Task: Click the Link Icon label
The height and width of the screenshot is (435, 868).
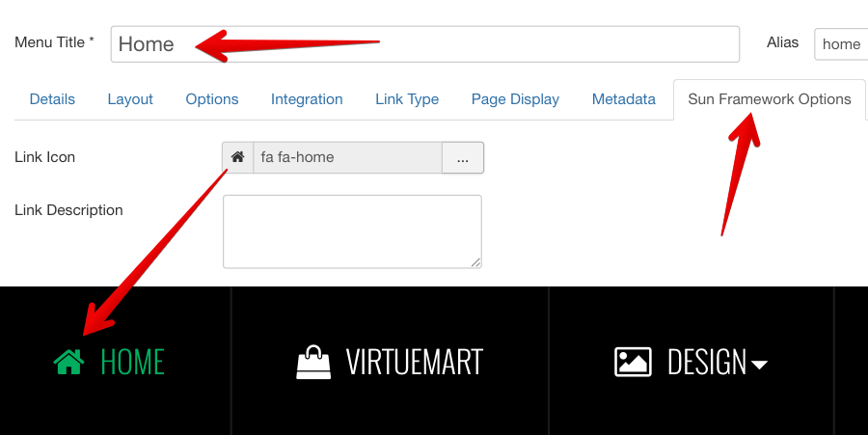Action: click(x=44, y=157)
